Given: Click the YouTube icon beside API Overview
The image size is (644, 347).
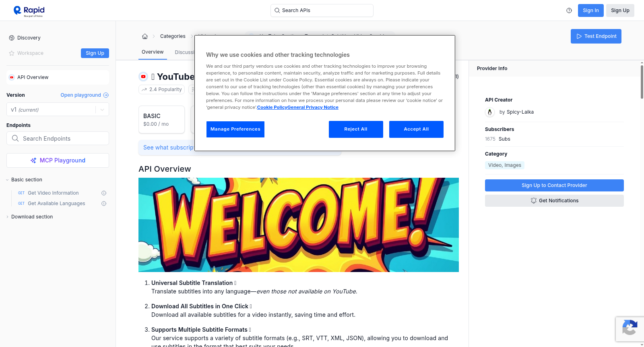Looking at the screenshot, I should [12, 77].
